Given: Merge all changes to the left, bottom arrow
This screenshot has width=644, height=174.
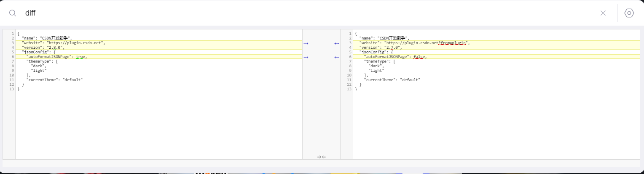Looking at the screenshot, I should coord(324,157).
